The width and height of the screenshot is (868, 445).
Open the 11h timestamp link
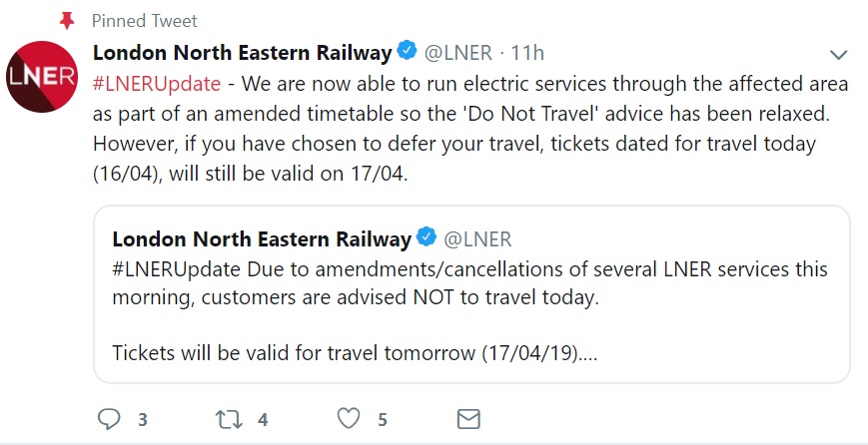click(x=527, y=53)
